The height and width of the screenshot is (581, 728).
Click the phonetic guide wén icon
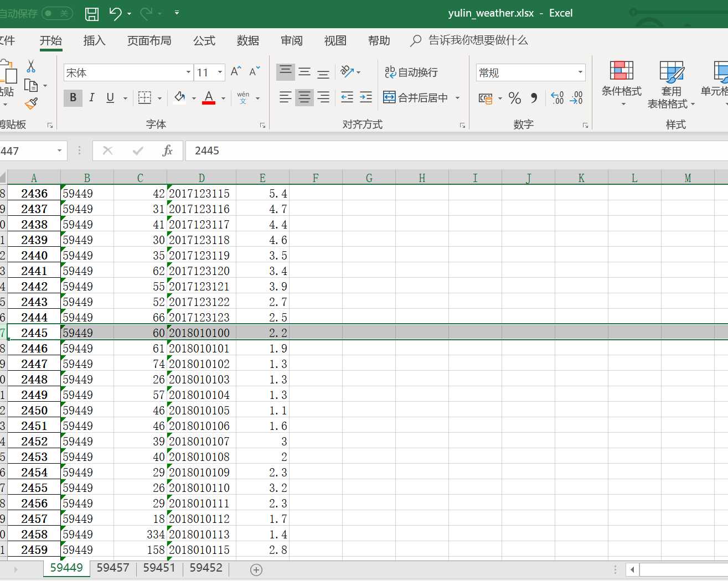coord(243,98)
